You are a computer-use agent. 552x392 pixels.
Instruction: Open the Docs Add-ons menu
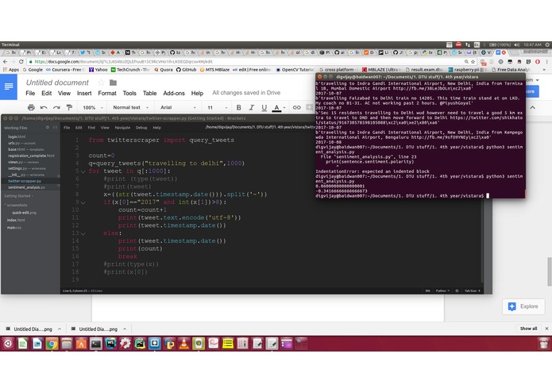174,93
